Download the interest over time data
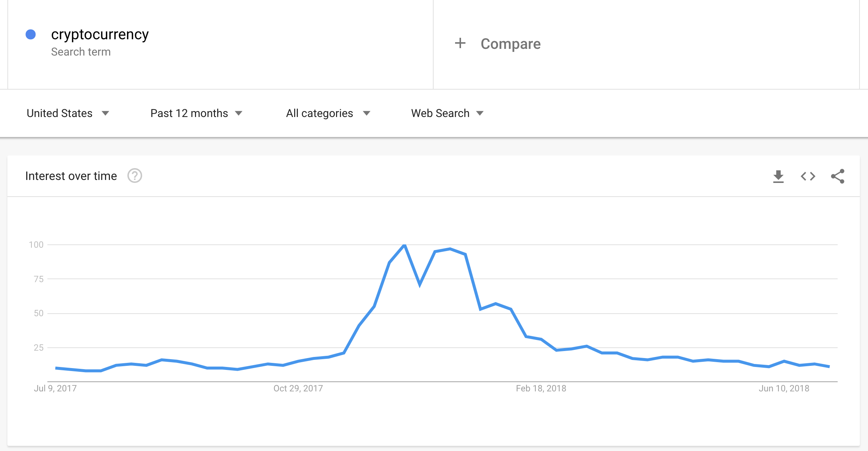The height and width of the screenshot is (451, 868). [778, 176]
